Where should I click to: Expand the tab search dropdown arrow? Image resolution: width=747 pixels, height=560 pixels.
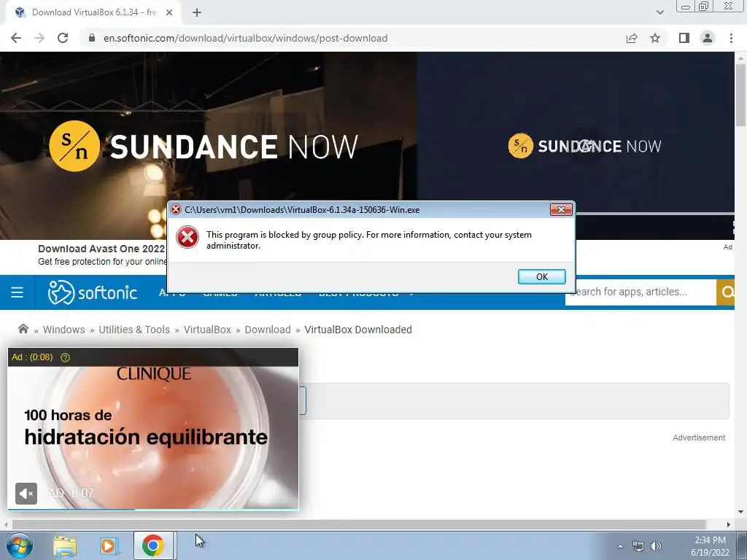pyautogui.click(x=659, y=12)
